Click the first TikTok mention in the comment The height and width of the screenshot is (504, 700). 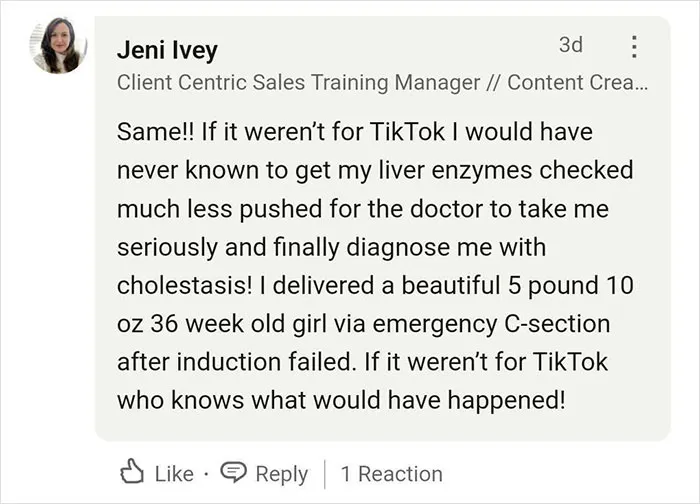[x=408, y=132]
